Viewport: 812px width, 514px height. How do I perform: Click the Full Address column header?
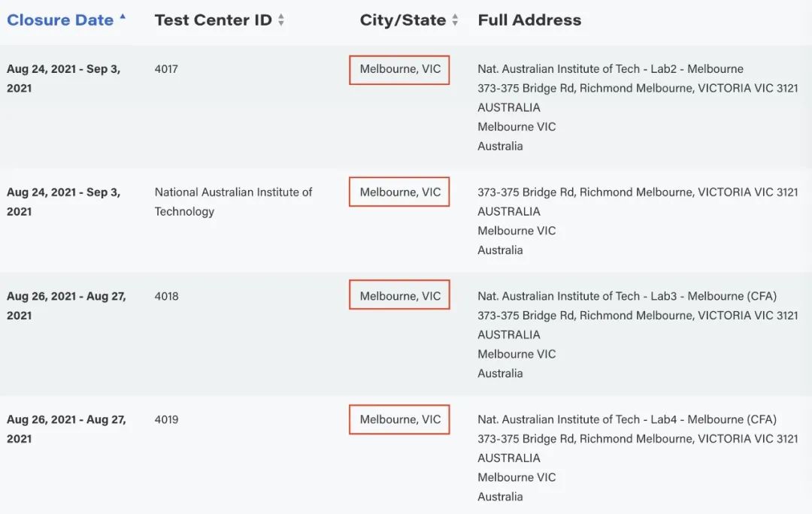tap(529, 20)
